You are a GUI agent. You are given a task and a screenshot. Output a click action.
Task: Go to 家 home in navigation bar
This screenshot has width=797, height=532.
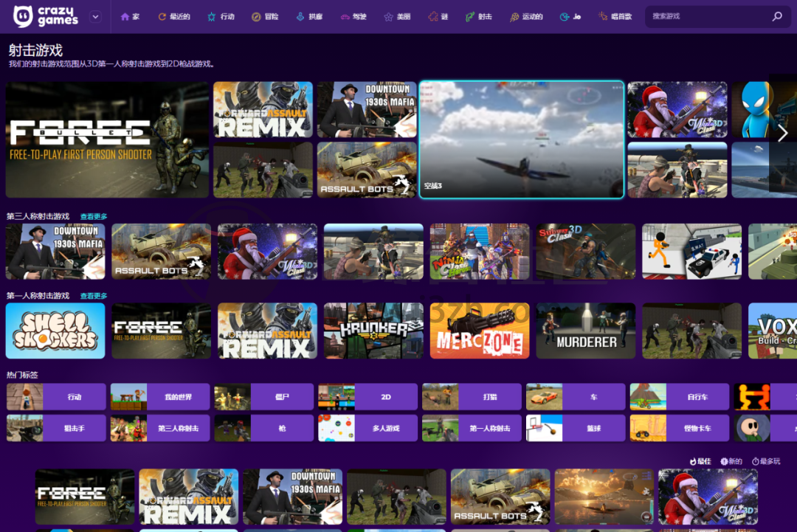click(130, 17)
